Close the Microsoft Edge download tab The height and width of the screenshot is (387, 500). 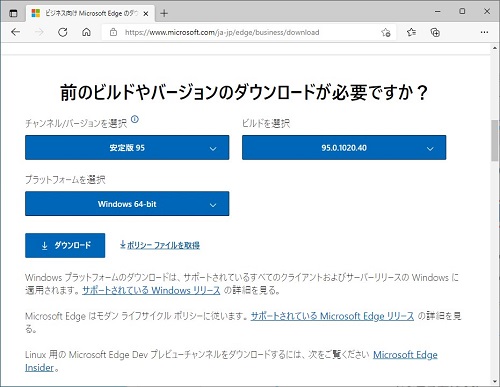tap(146, 14)
